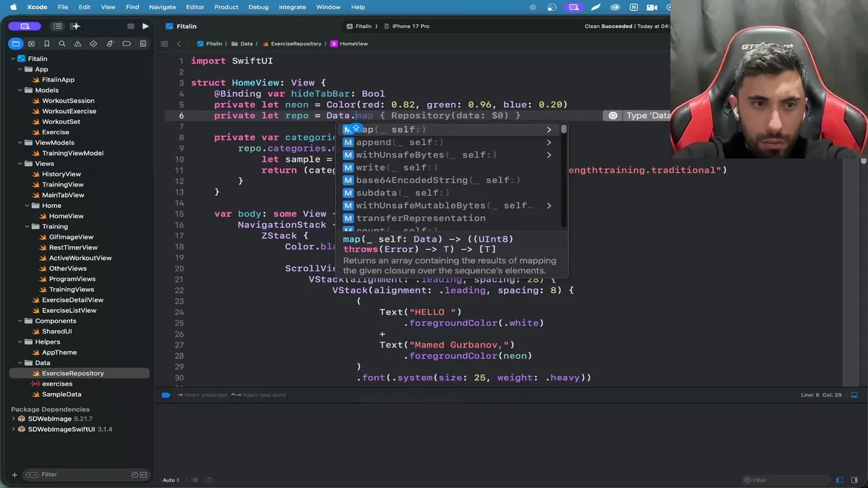868x488 pixels.
Task: Go back with the editor back arrow
Action: tap(179, 43)
